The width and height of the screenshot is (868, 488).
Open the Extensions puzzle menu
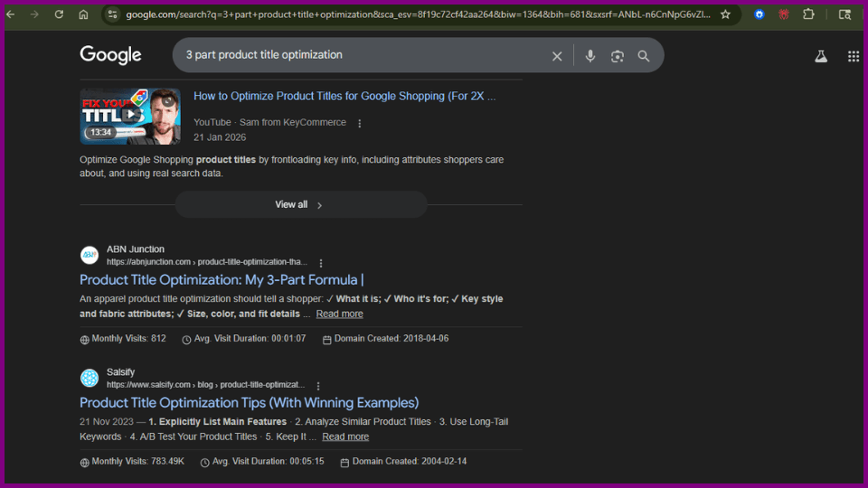click(x=808, y=14)
